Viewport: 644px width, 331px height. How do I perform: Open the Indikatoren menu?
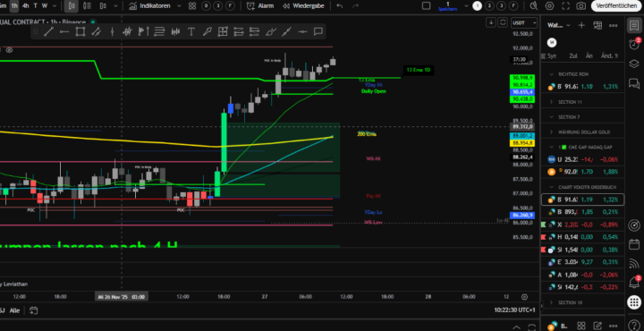coord(149,5)
